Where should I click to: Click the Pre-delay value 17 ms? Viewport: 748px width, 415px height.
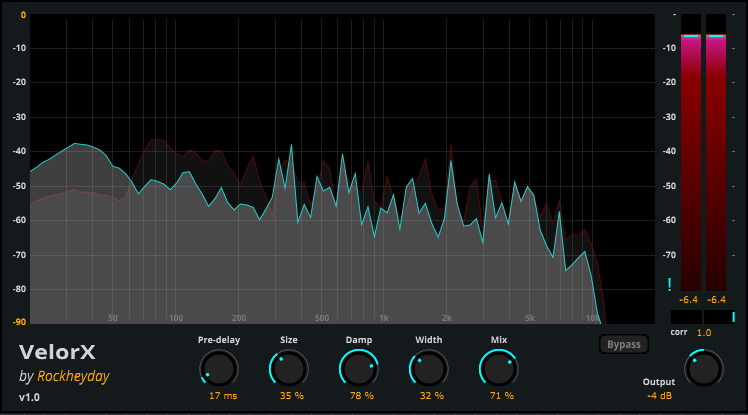tap(223, 397)
